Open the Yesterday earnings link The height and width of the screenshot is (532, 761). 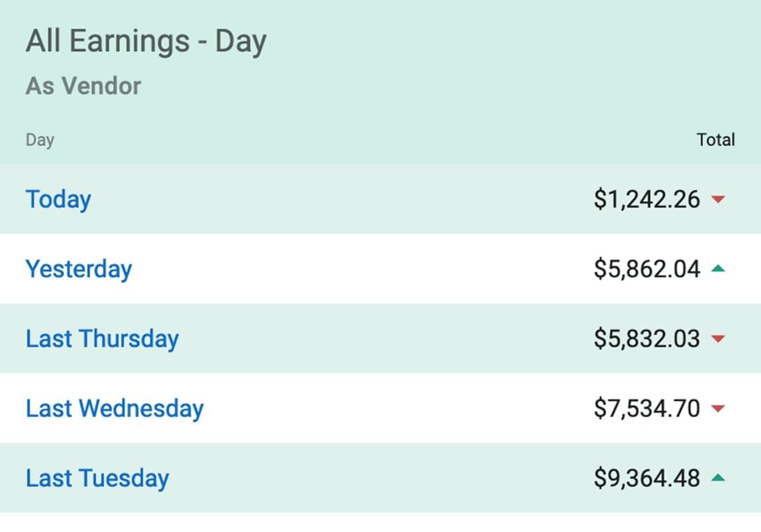[x=78, y=269]
